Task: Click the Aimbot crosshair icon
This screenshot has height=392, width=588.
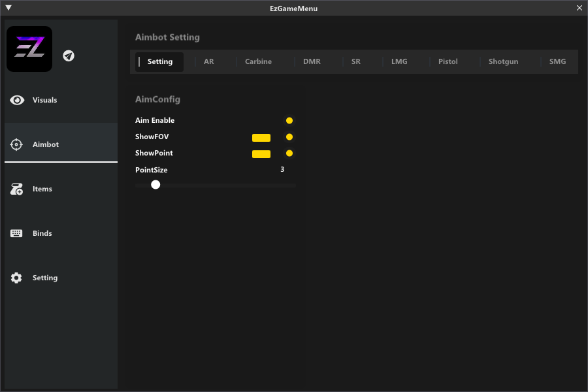Action: click(16, 144)
